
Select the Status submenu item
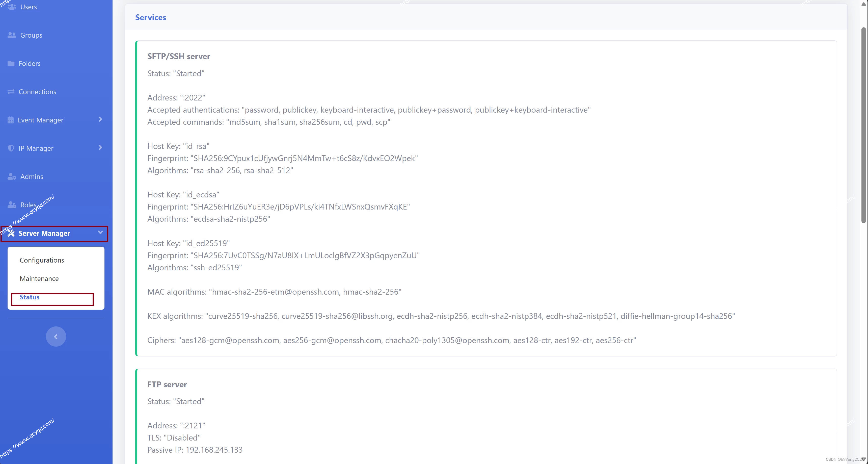tap(30, 297)
